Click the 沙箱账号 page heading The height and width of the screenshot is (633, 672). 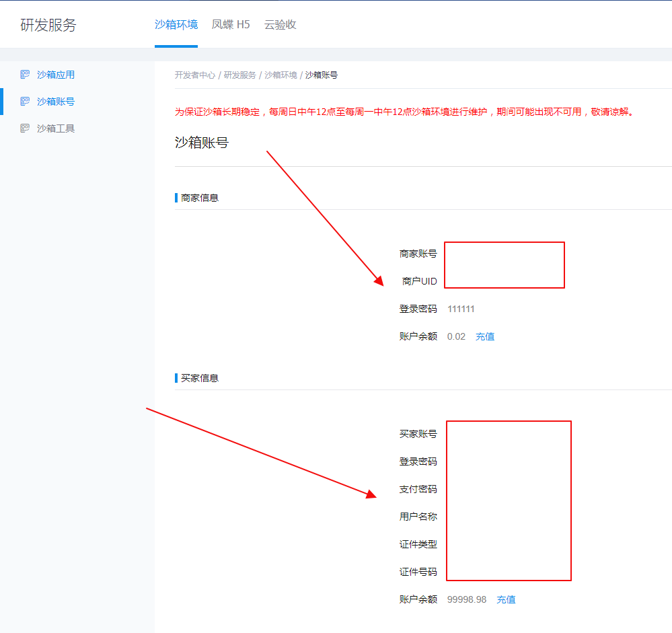[201, 143]
